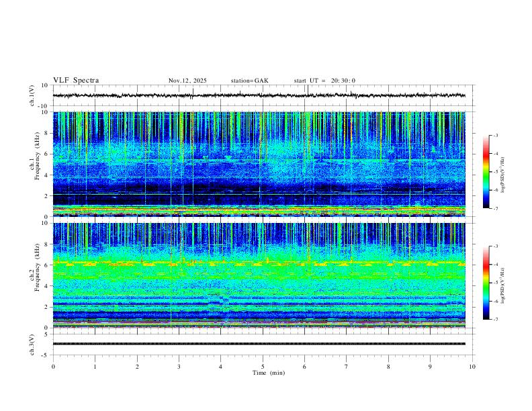Click the "2" kHz tick on ch.1 spectrogram
This screenshot has width=532, height=411.
point(46,196)
